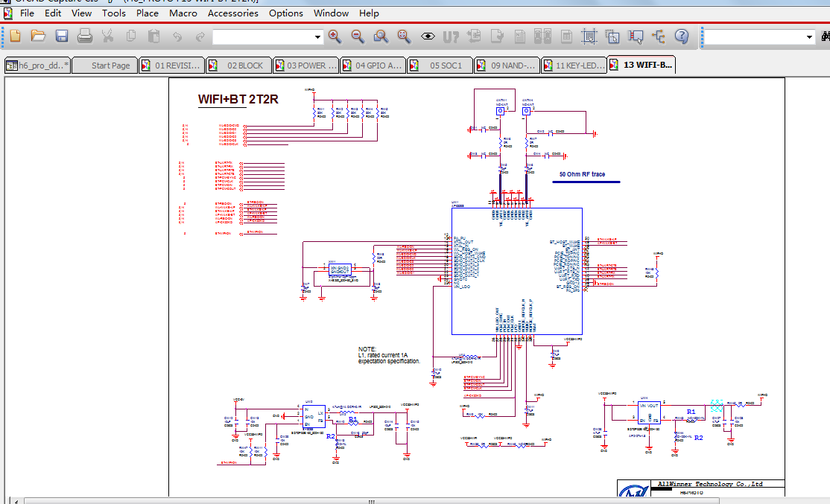Click the Bill of Materials icon
The height and width of the screenshot is (504, 830).
tap(566, 36)
